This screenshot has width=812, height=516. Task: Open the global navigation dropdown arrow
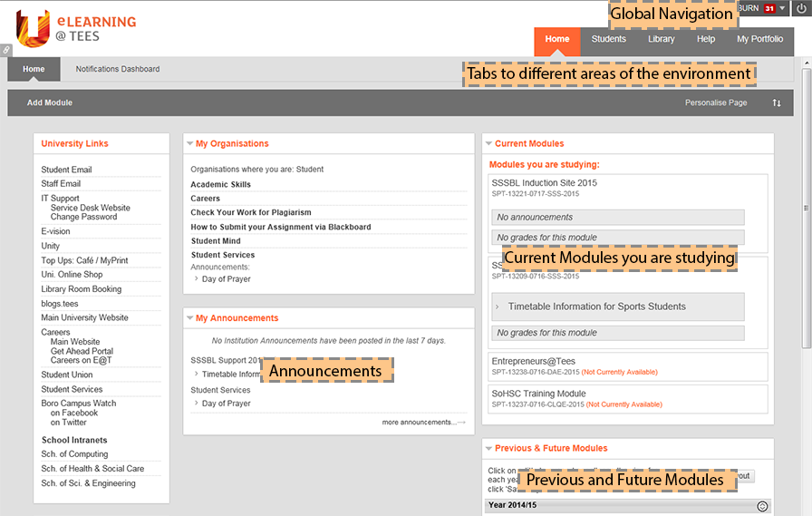tap(782, 8)
